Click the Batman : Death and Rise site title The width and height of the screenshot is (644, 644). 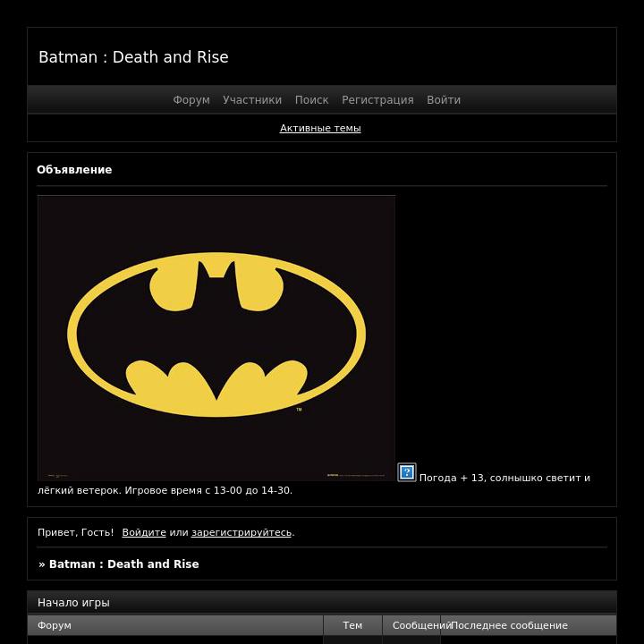pyautogui.click(x=133, y=57)
